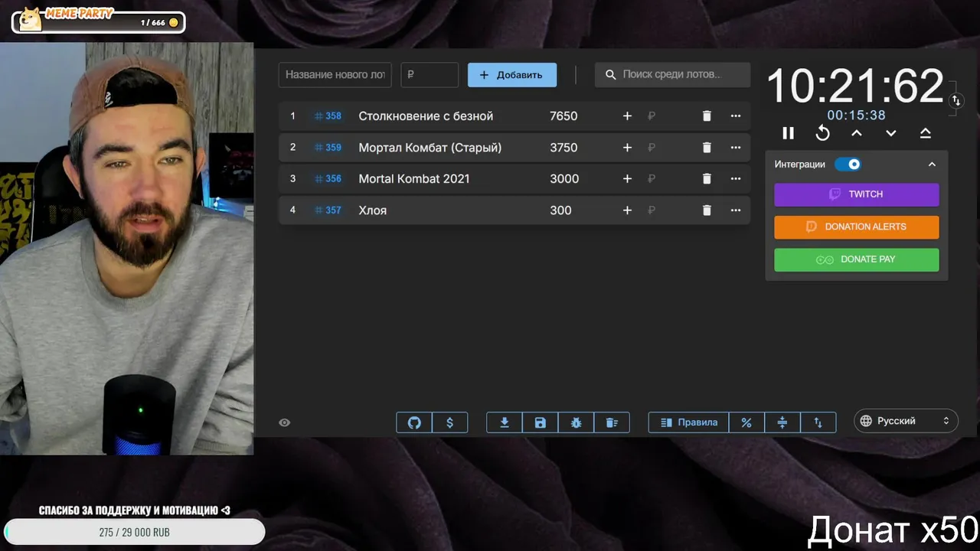Screen dimensions: 980x551
Task: Select lot name Mortal Kombat 2021
Action: point(414,179)
